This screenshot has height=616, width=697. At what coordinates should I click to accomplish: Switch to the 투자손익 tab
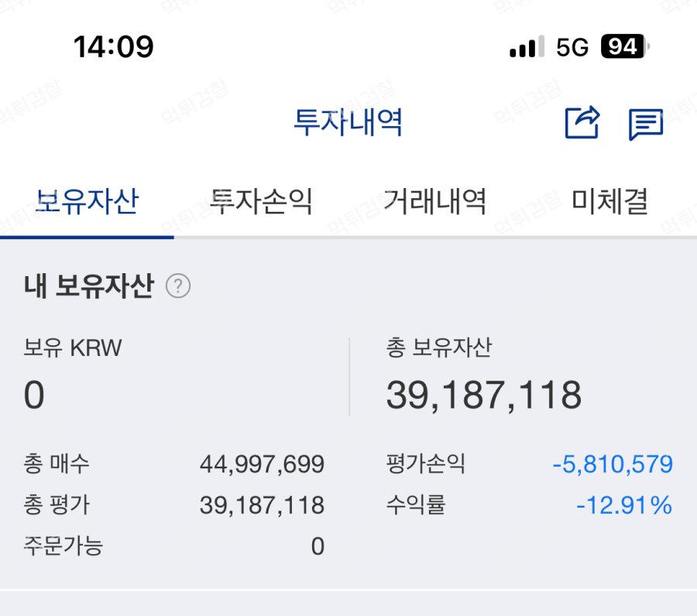click(x=261, y=202)
